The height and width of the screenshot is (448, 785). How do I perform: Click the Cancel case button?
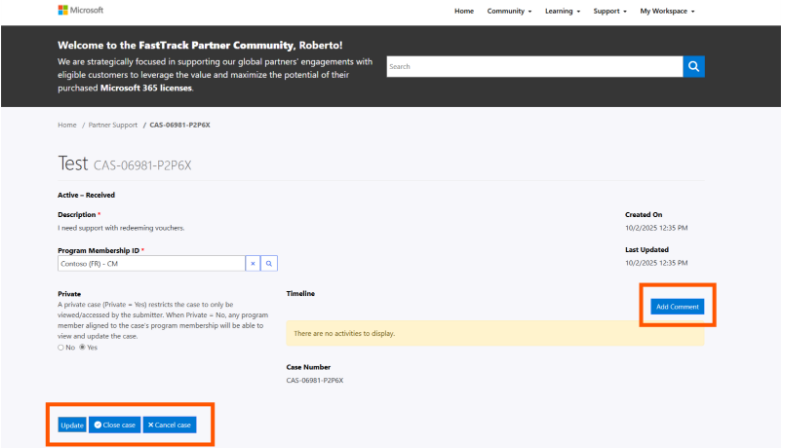[x=169, y=425]
